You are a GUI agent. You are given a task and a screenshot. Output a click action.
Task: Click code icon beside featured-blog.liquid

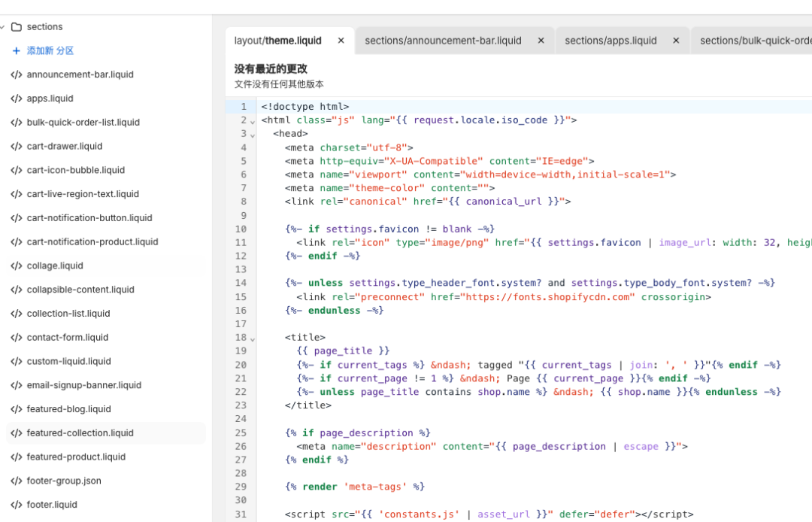click(x=17, y=409)
